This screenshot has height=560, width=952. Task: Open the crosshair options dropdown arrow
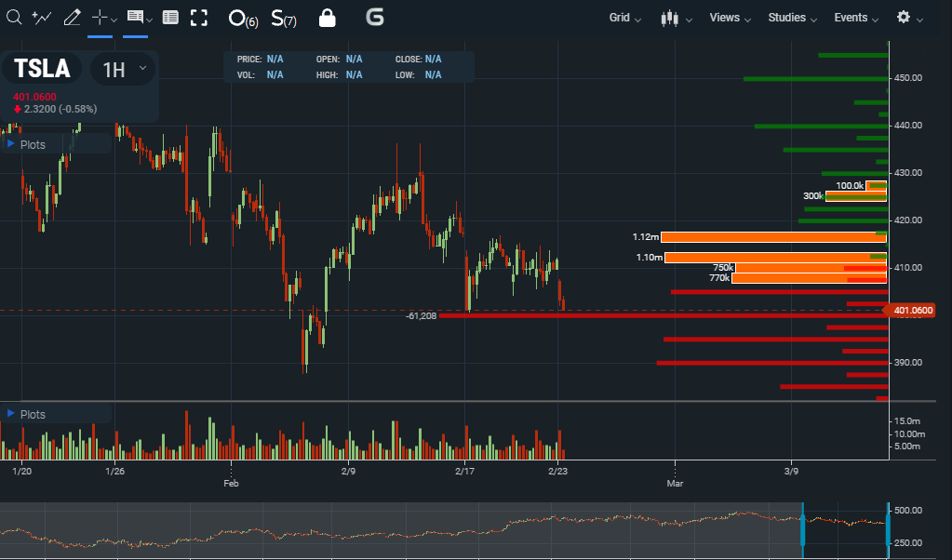pos(114,20)
